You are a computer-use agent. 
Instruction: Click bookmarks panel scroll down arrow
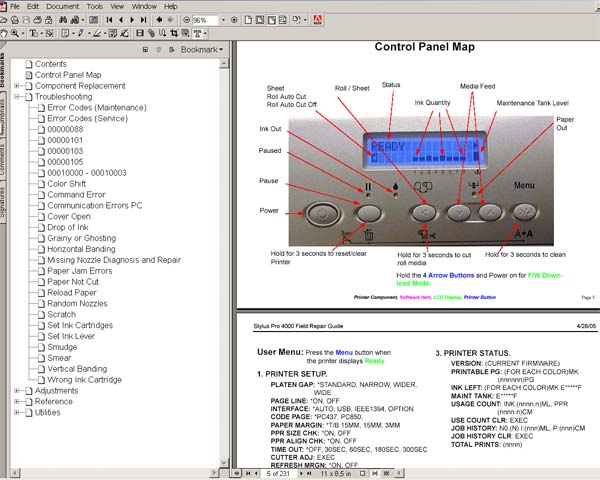click(224, 462)
